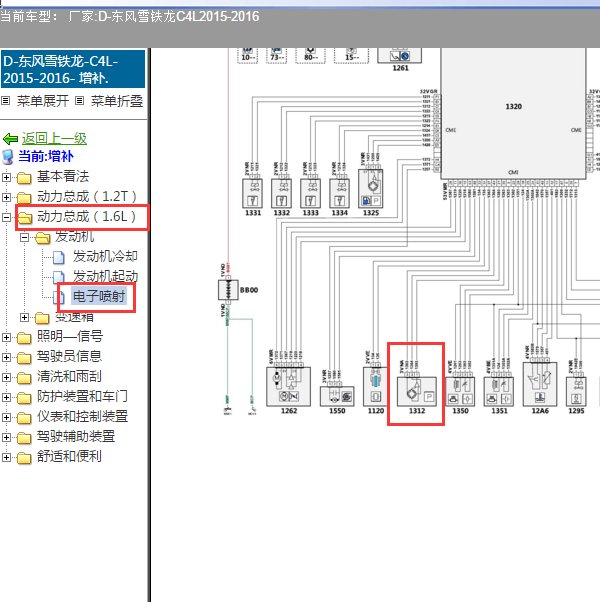Image resolution: width=600 pixels, height=602 pixels.
Task: Open the 发动机起动 document
Action: (105, 276)
